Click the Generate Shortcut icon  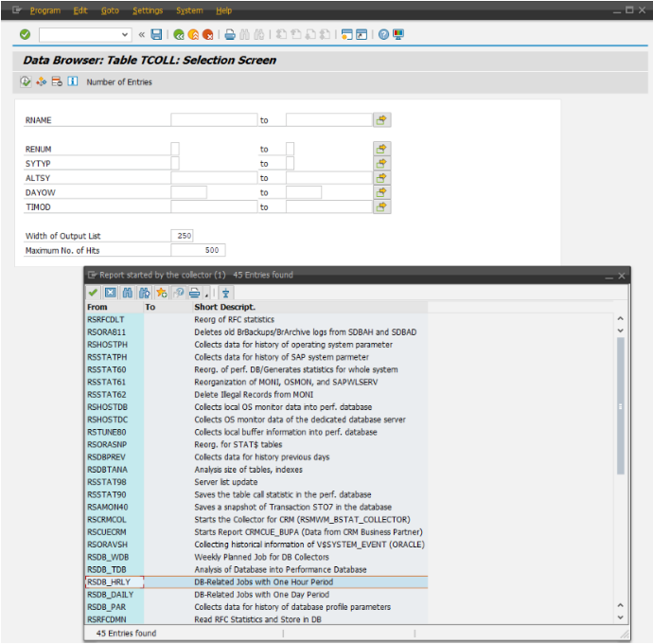click(362, 34)
